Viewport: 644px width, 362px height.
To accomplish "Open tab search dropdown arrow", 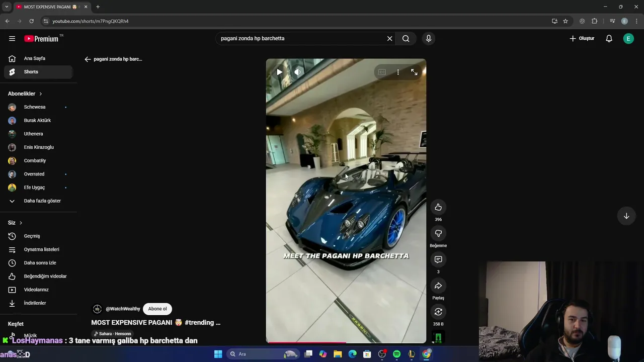I will point(7,7).
